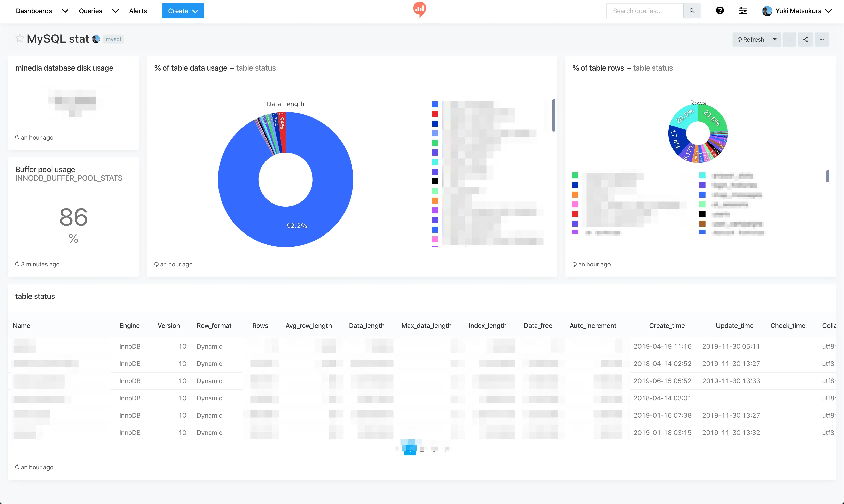This screenshot has height=504, width=844.
Task: Open the Queries menu item
Action: [x=90, y=11]
